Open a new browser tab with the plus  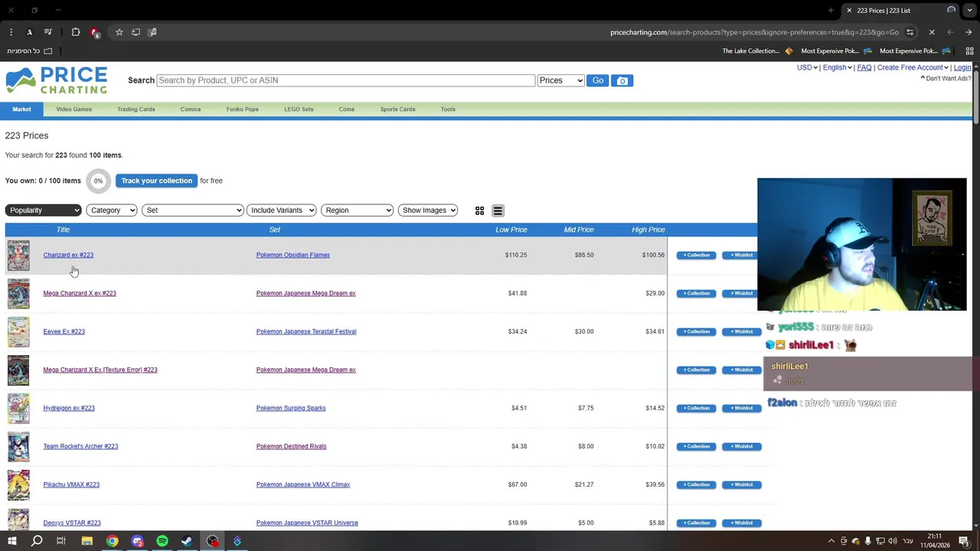pos(831,10)
